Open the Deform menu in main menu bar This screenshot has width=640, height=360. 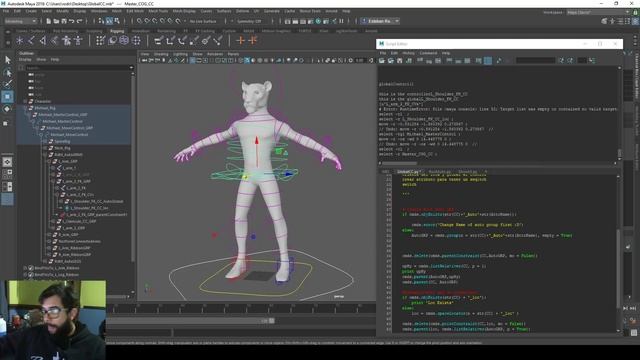(242, 11)
